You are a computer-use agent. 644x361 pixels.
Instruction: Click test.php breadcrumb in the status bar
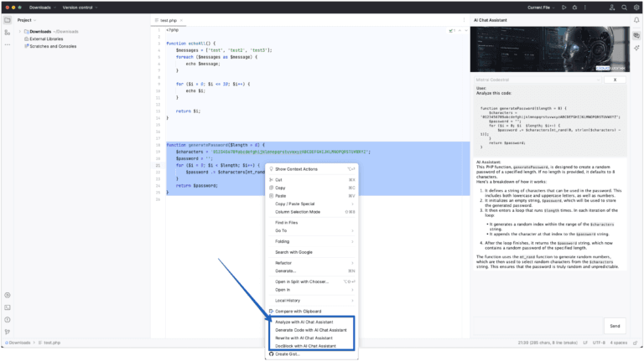coord(49,343)
